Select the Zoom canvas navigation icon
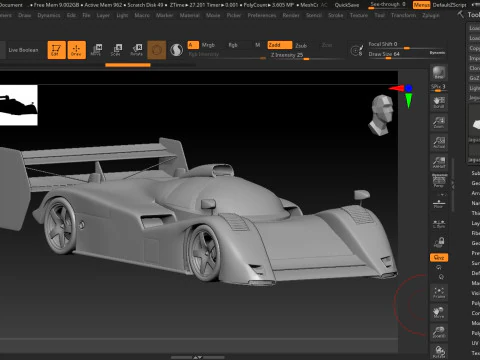 pyautogui.click(x=439, y=122)
